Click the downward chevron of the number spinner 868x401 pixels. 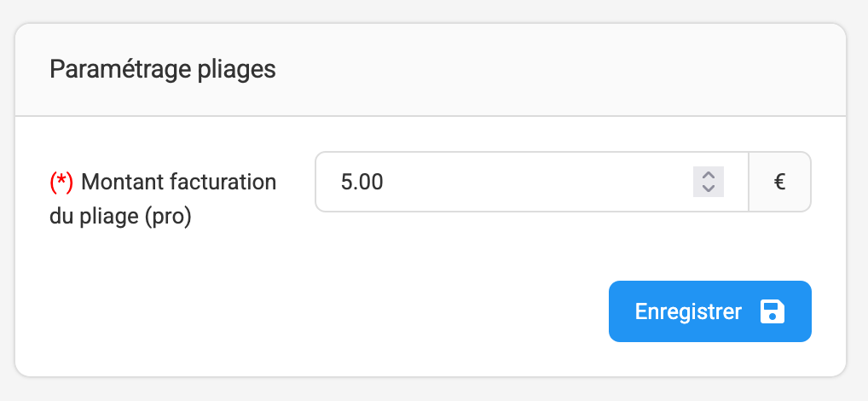709,189
